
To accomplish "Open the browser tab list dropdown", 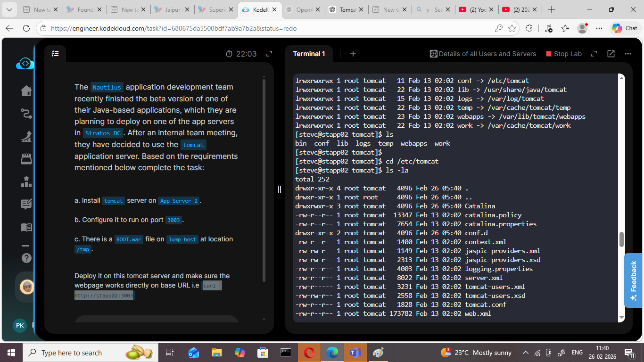I will click(x=9, y=9).
